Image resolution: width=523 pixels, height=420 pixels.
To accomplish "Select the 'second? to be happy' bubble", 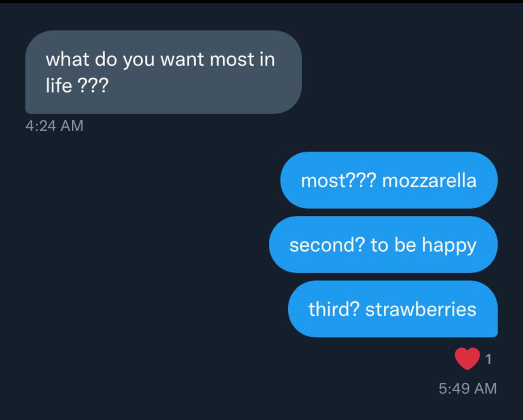I will (383, 244).
